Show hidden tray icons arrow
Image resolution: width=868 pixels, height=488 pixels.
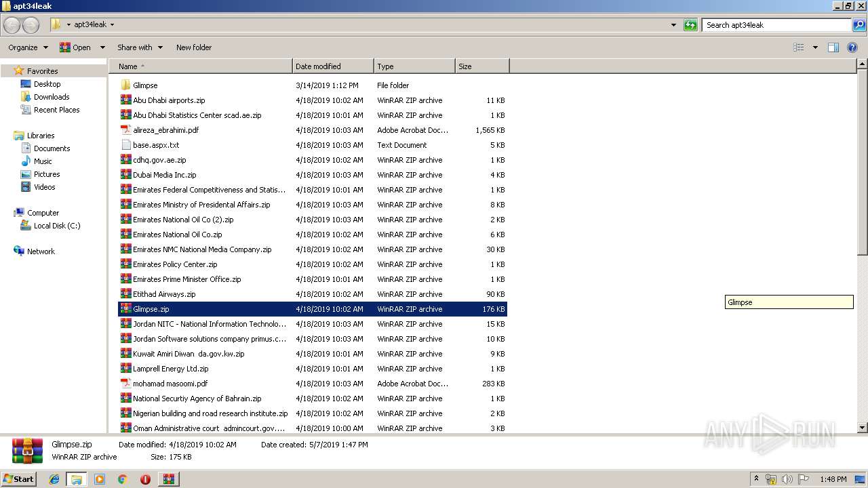(757, 479)
